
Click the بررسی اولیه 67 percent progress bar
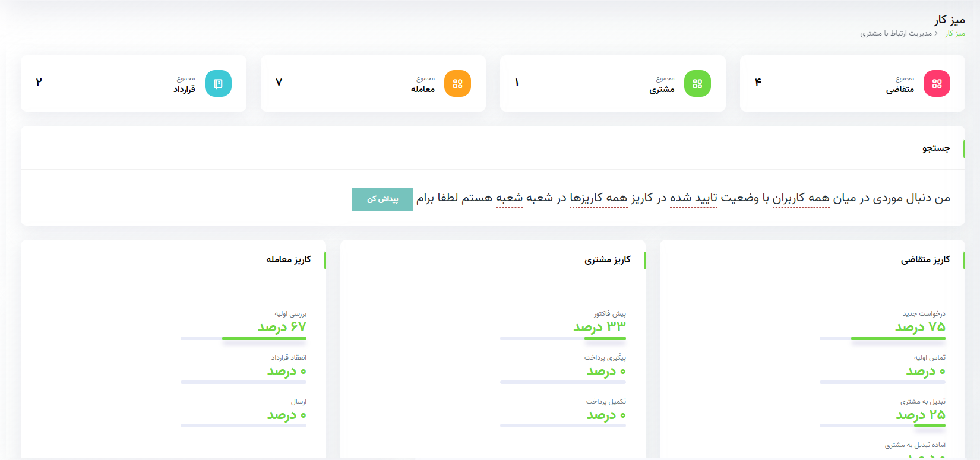244,338
